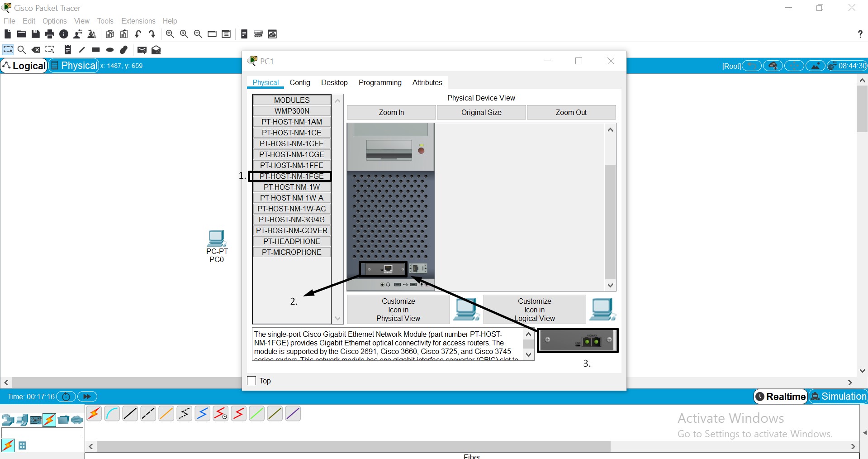Screen dimensions: 868x459
Task: Click the Inspect magnifier tool icon
Action: pos(21,50)
